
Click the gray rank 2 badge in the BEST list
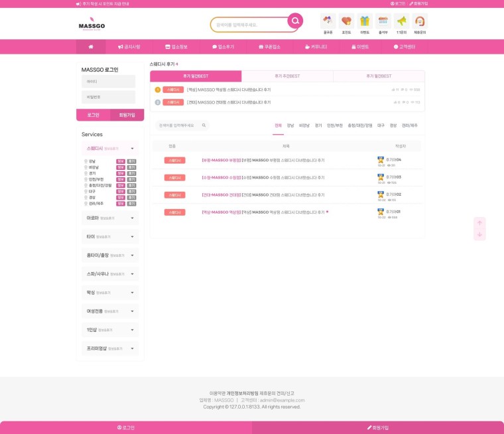pos(158,102)
